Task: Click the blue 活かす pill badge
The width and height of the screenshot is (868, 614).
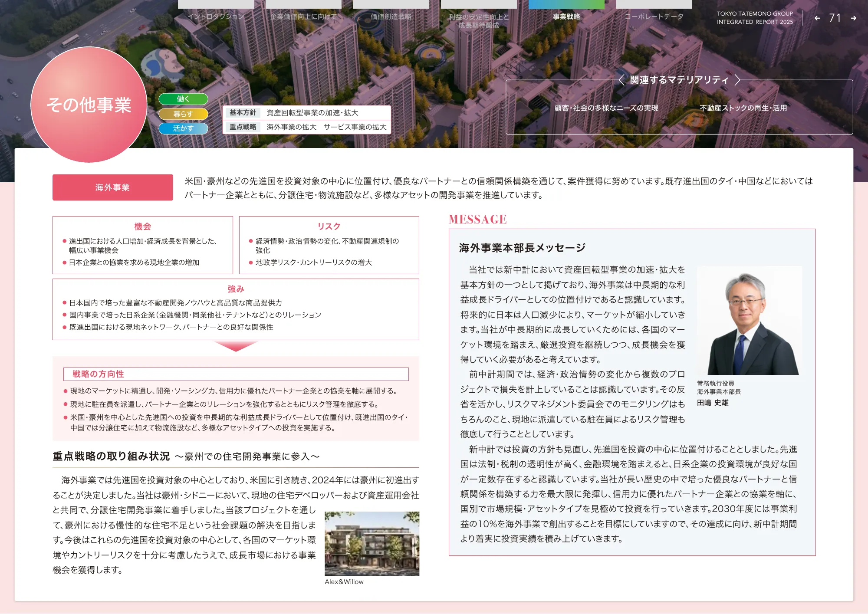Action: pyautogui.click(x=183, y=128)
